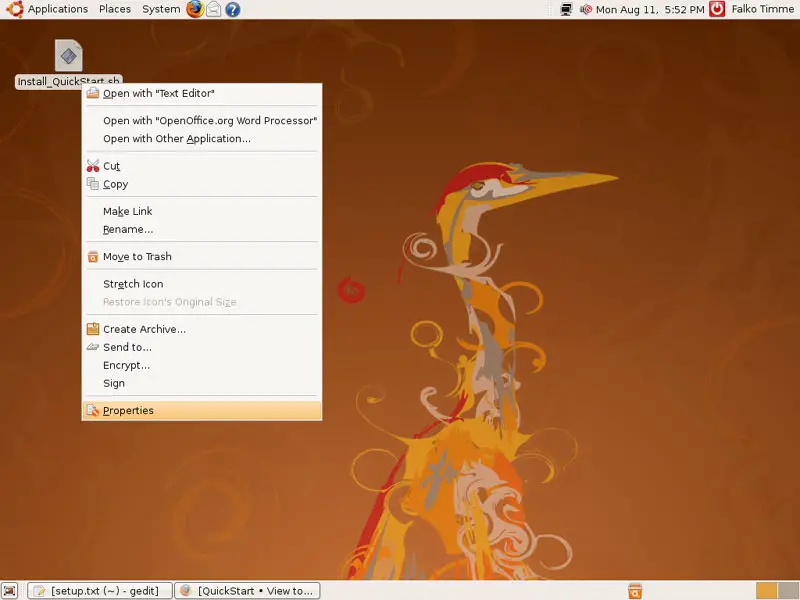The height and width of the screenshot is (600, 800).
Task: Choose Send to... entry
Action: (x=202, y=347)
